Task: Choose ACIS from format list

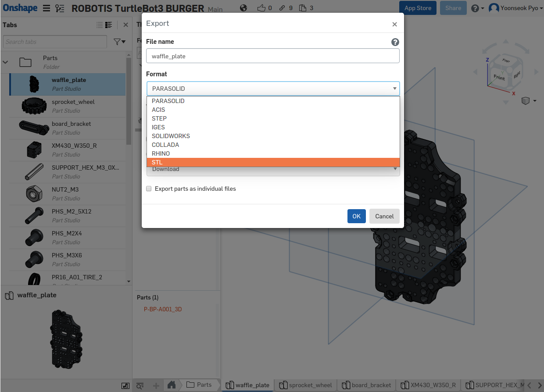Action: point(273,110)
